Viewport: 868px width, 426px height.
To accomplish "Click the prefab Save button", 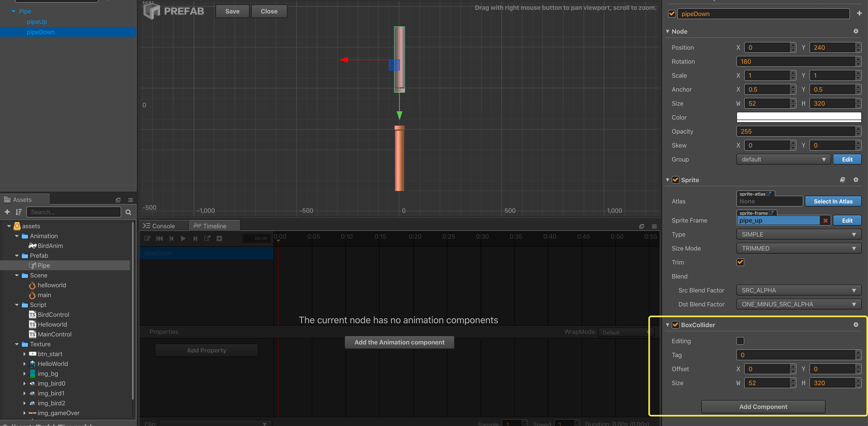I will (232, 11).
